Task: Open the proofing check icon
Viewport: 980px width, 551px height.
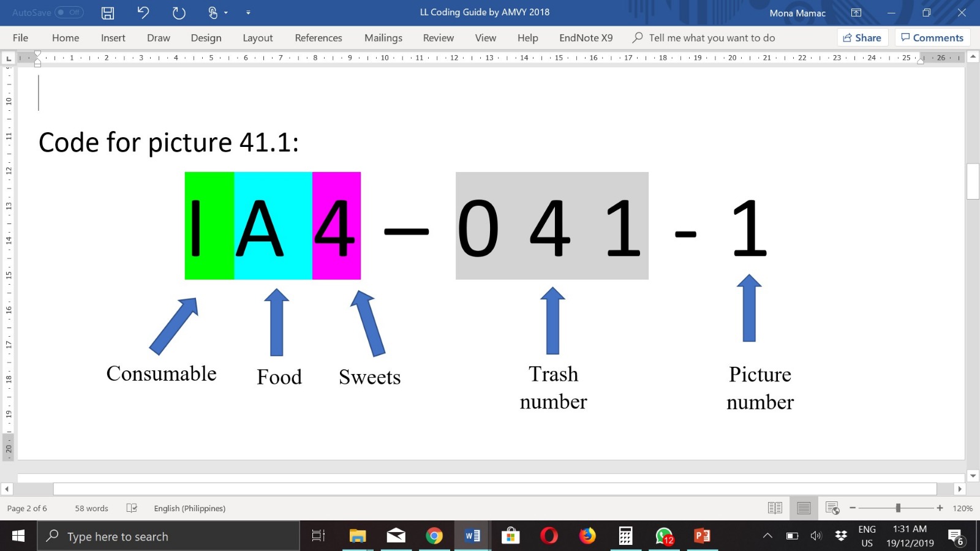Action: [x=132, y=508]
